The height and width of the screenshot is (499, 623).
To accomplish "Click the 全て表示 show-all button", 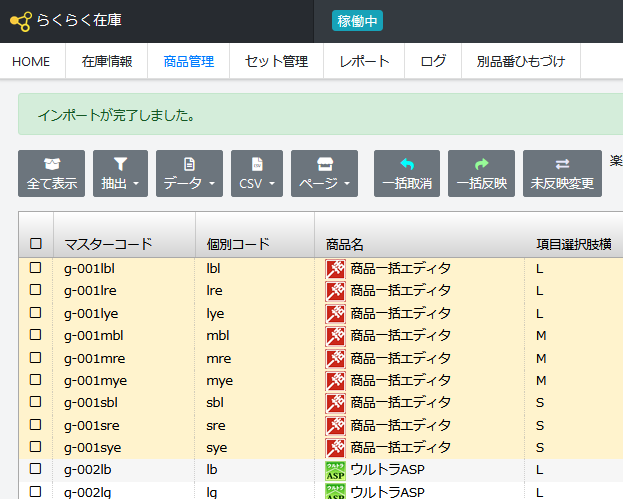I will (52, 174).
